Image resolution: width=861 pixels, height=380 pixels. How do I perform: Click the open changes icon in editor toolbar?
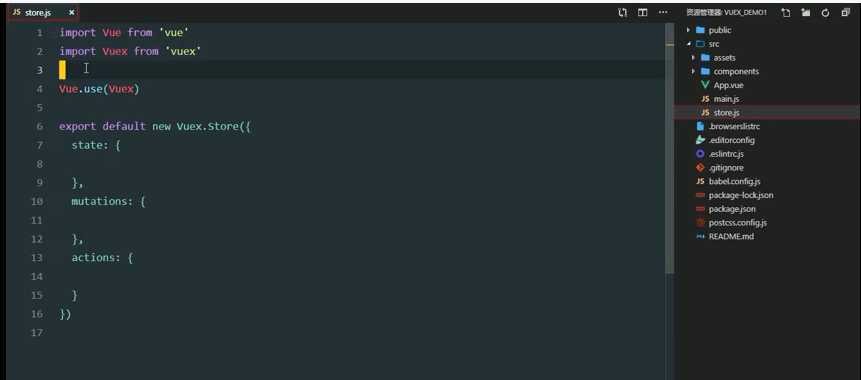[x=623, y=12]
